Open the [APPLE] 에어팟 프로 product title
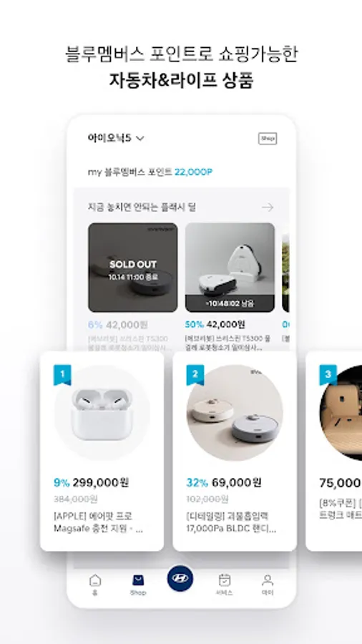Image resolution: width=362 pixels, height=644 pixels. [x=99, y=522]
